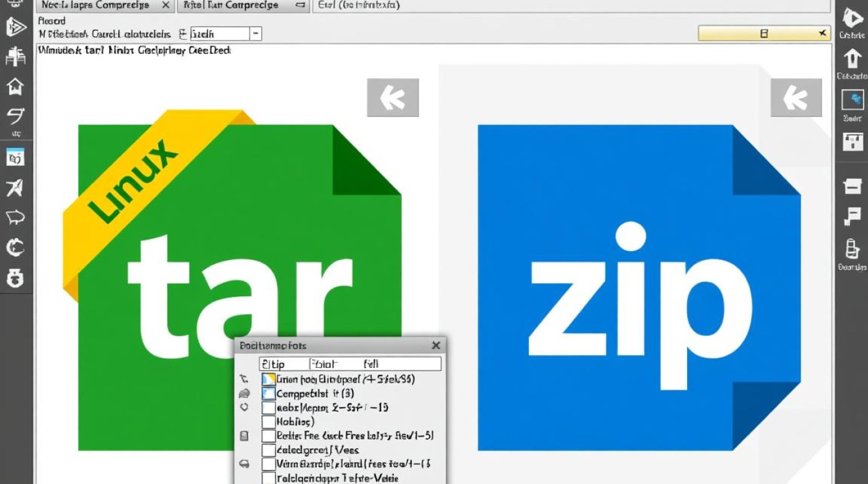868x484 pixels.
Task: Expand the yellow bar dropdown at top right
Action: coord(822,34)
